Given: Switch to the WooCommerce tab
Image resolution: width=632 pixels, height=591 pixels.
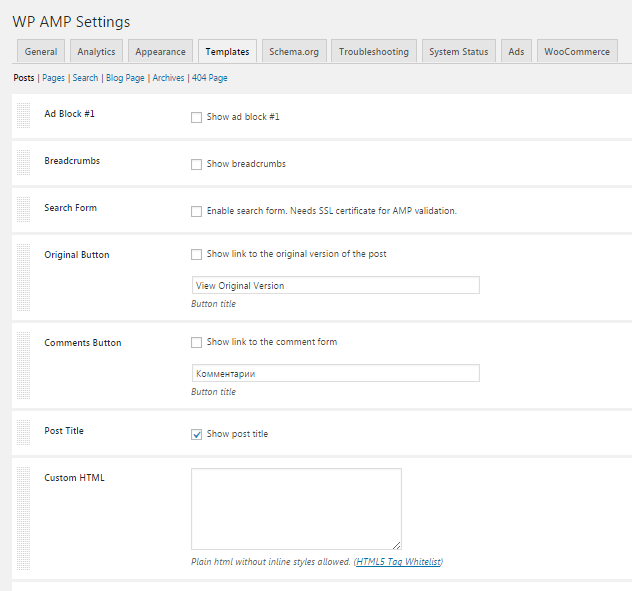Looking at the screenshot, I should click(577, 51).
